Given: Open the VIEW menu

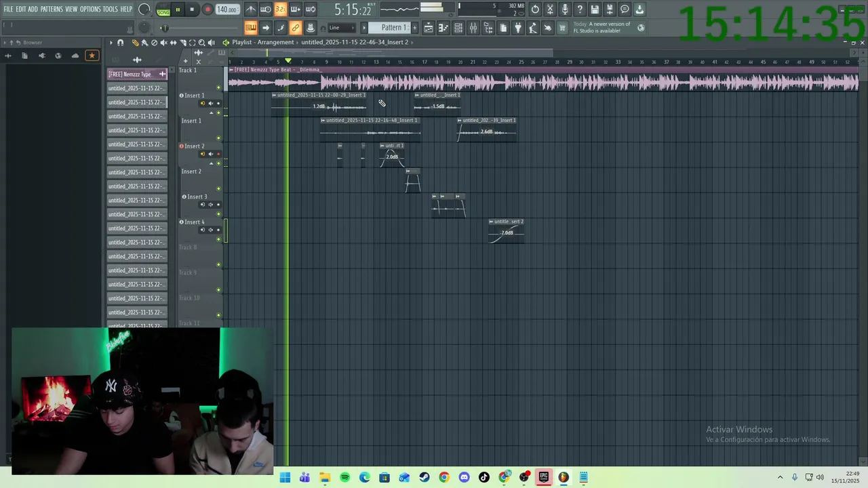Looking at the screenshot, I should coord(71,9).
